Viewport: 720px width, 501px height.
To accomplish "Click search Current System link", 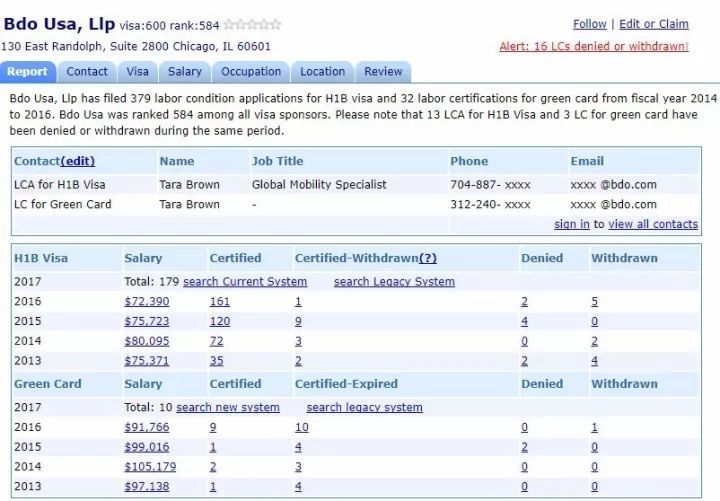I will point(245,281).
